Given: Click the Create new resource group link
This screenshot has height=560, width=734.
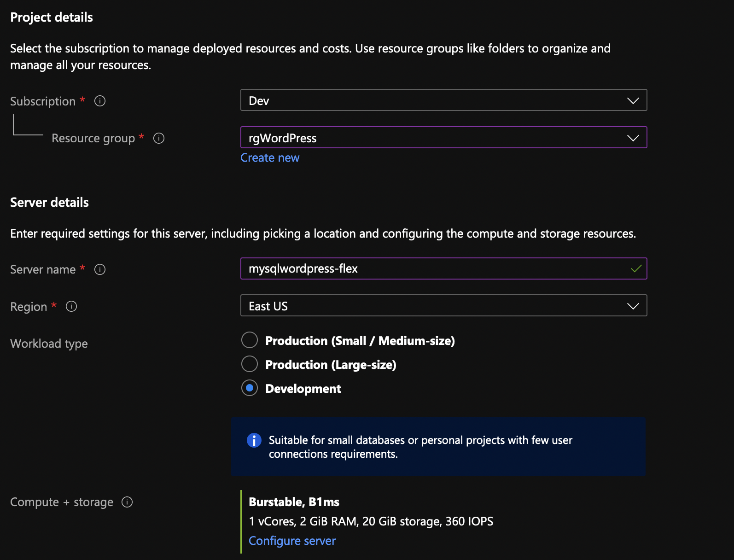Looking at the screenshot, I should [x=270, y=157].
